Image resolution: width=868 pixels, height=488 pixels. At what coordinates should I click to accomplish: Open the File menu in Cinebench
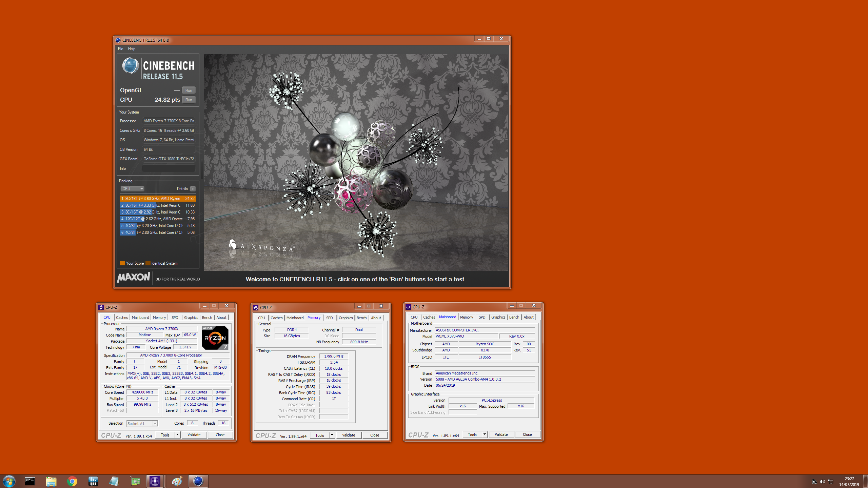click(120, 49)
